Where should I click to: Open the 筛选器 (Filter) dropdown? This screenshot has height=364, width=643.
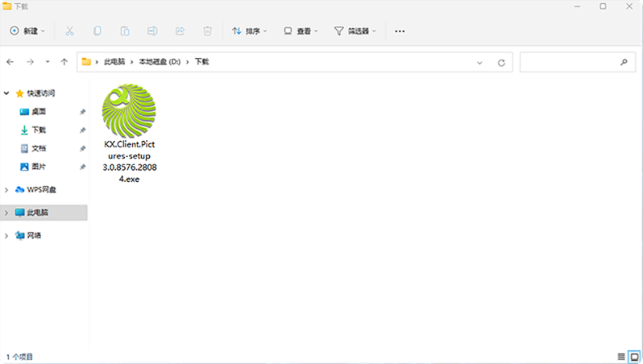[355, 31]
